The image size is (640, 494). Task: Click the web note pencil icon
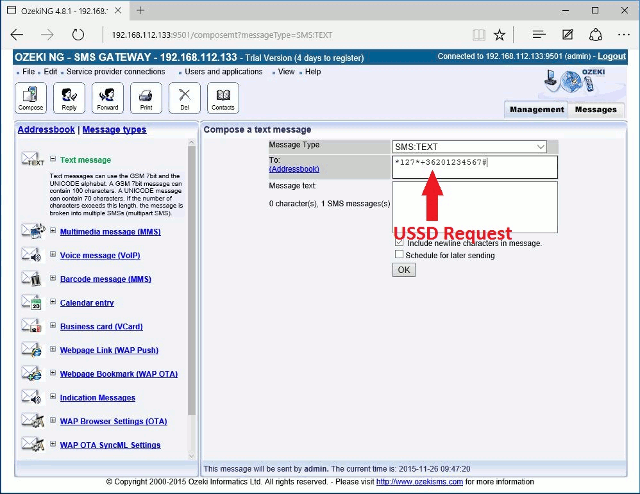click(567, 35)
